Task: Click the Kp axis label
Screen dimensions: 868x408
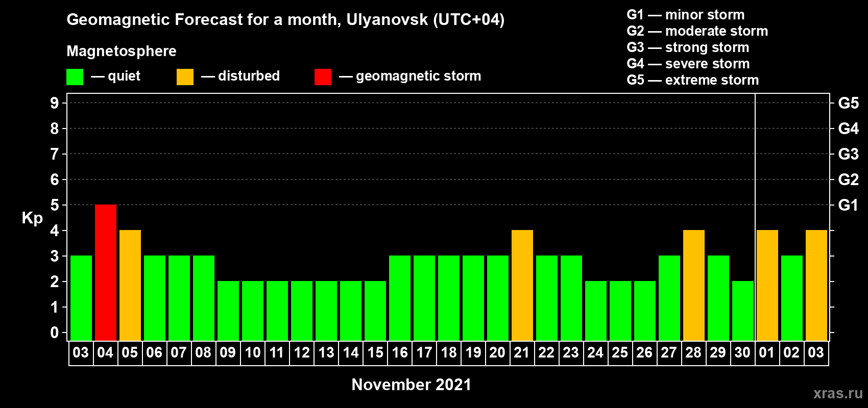Action: (32, 218)
